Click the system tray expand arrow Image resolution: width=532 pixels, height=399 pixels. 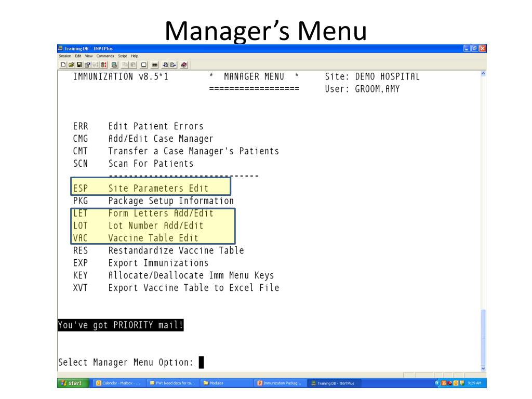(x=436, y=383)
